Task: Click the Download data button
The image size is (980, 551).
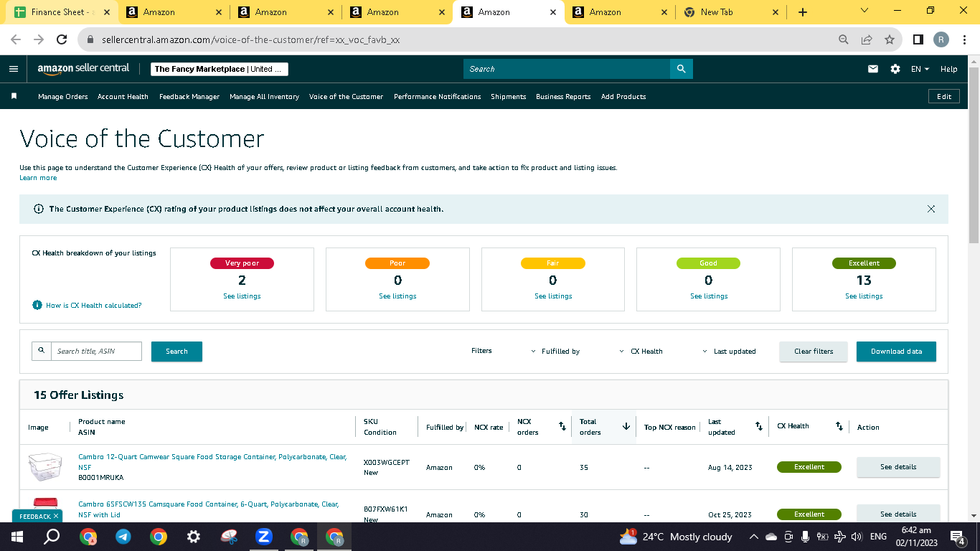Action: pyautogui.click(x=896, y=352)
